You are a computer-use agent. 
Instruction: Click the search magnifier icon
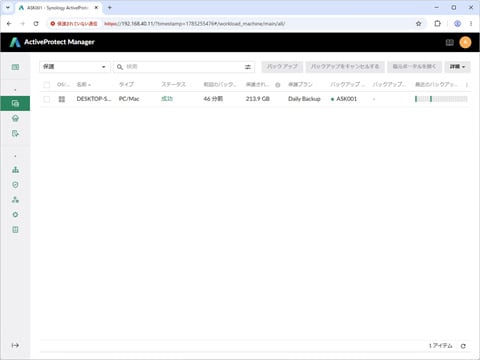tap(120, 67)
